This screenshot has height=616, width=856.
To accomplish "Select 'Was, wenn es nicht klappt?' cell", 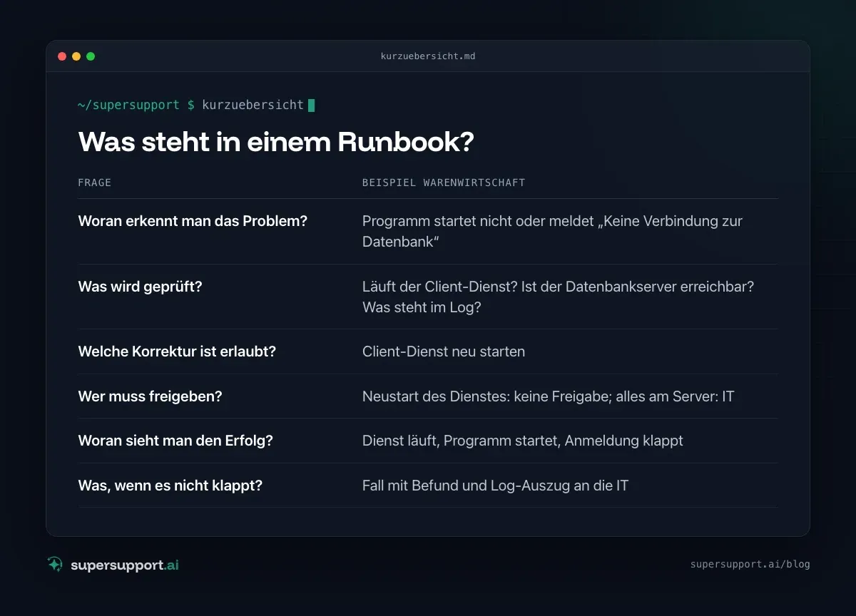I will coord(170,486).
